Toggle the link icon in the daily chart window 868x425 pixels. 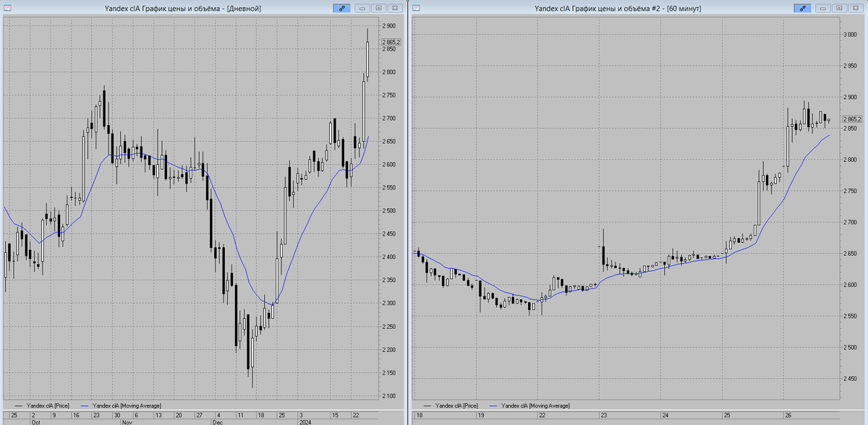pyautogui.click(x=342, y=8)
